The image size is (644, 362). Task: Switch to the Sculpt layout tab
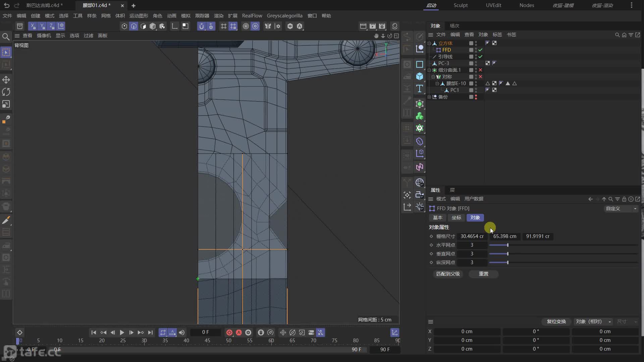coord(461,5)
